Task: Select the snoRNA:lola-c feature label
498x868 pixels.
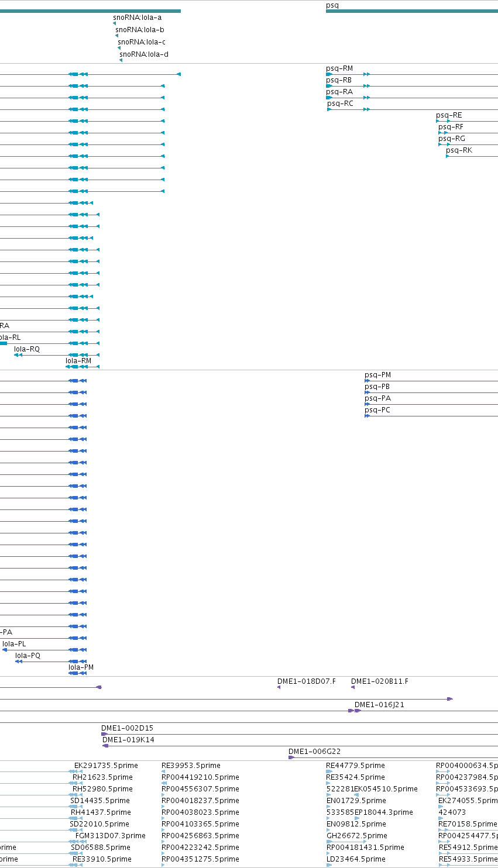Action: click(142, 42)
